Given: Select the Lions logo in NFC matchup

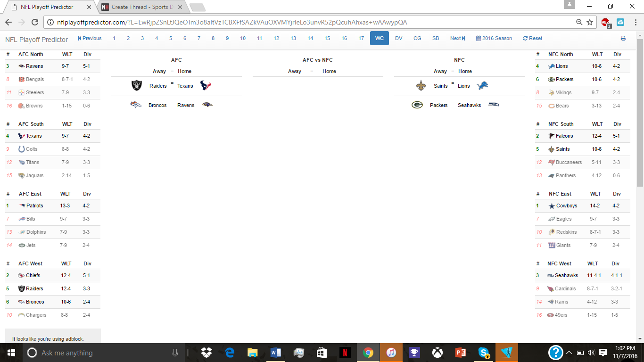Looking at the screenshot, I should click(483, 85).
